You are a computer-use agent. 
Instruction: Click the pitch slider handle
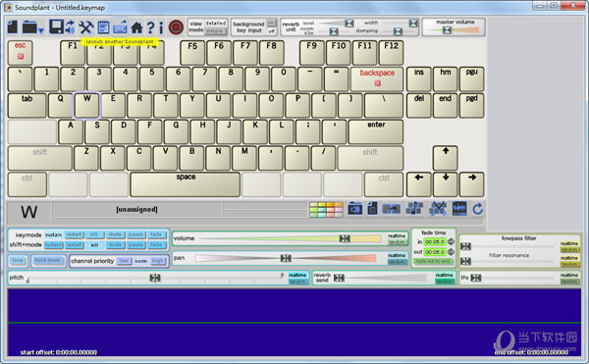[x=155, y=278]
